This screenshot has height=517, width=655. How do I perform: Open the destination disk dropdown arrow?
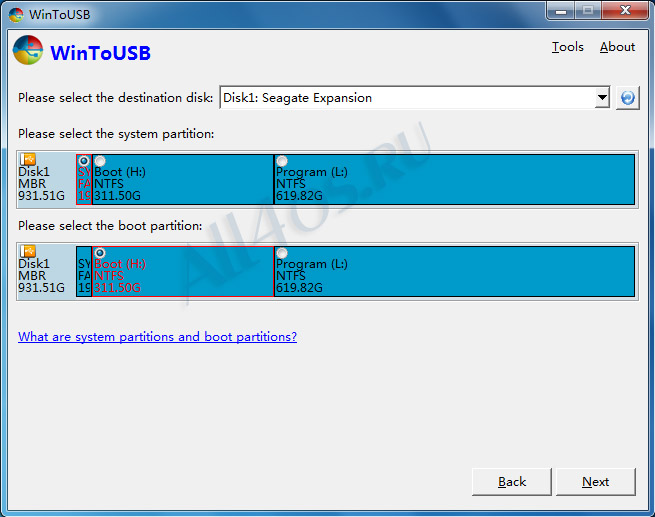tap(602, 98)
